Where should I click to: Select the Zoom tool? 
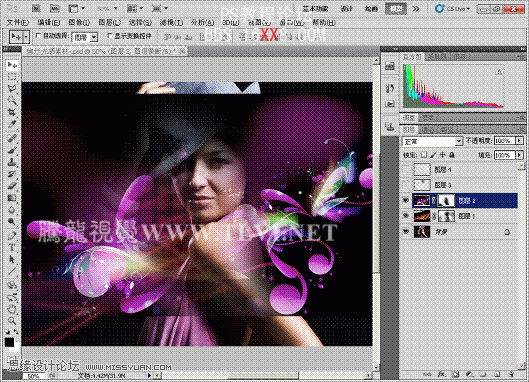tap(12, 321)
